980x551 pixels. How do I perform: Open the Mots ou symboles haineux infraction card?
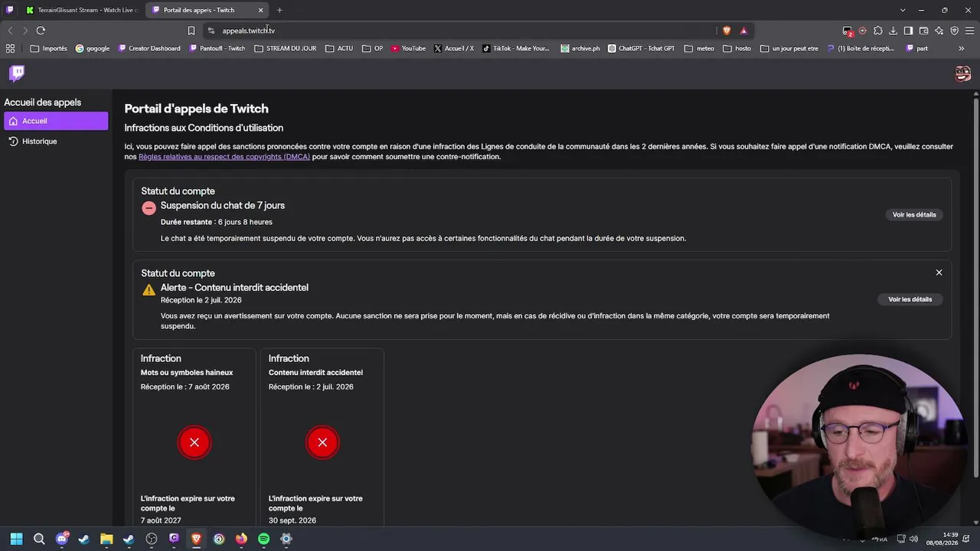(194, 437)
